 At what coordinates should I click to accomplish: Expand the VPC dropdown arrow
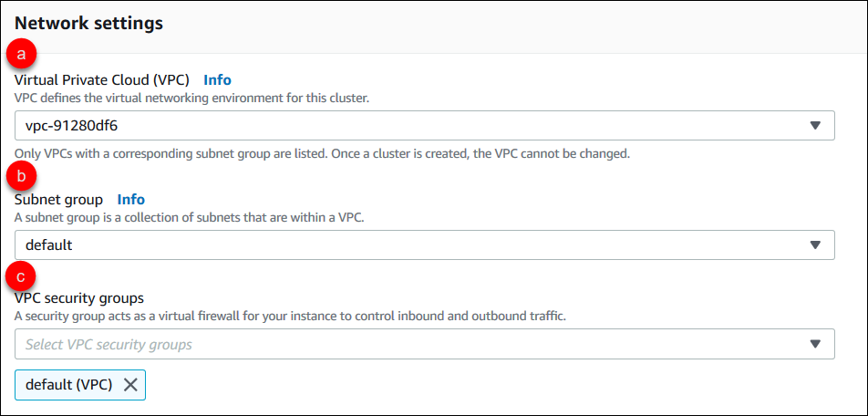tap(815, 126)
